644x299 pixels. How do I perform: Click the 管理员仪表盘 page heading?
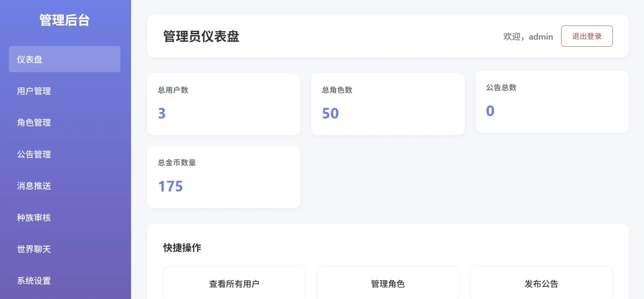pos(201,36)
